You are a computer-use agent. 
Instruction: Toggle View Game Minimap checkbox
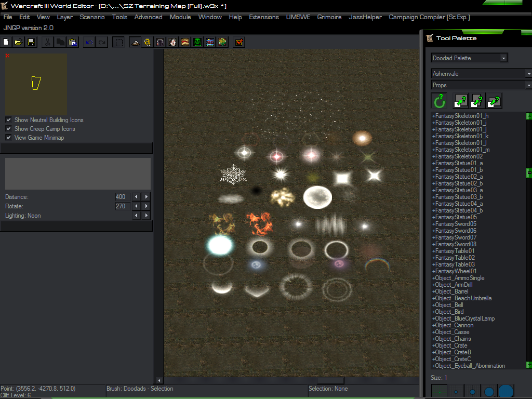pos(8,137)
